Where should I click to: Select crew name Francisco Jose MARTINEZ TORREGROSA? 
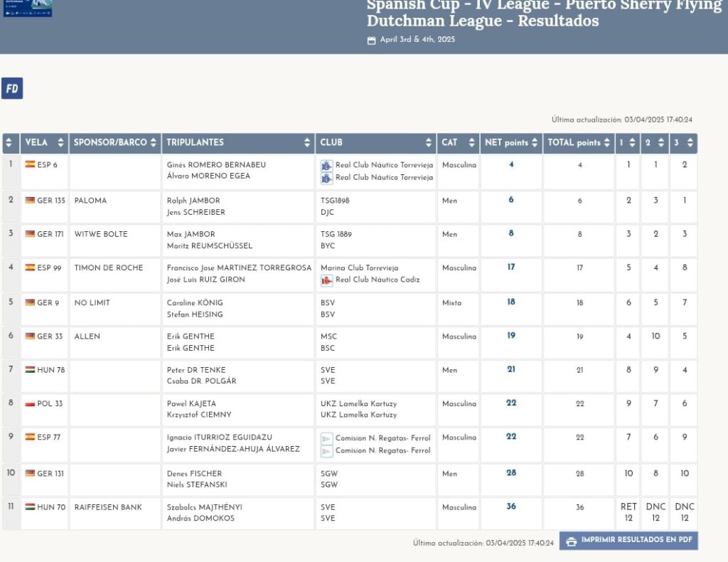click(239, 268)
